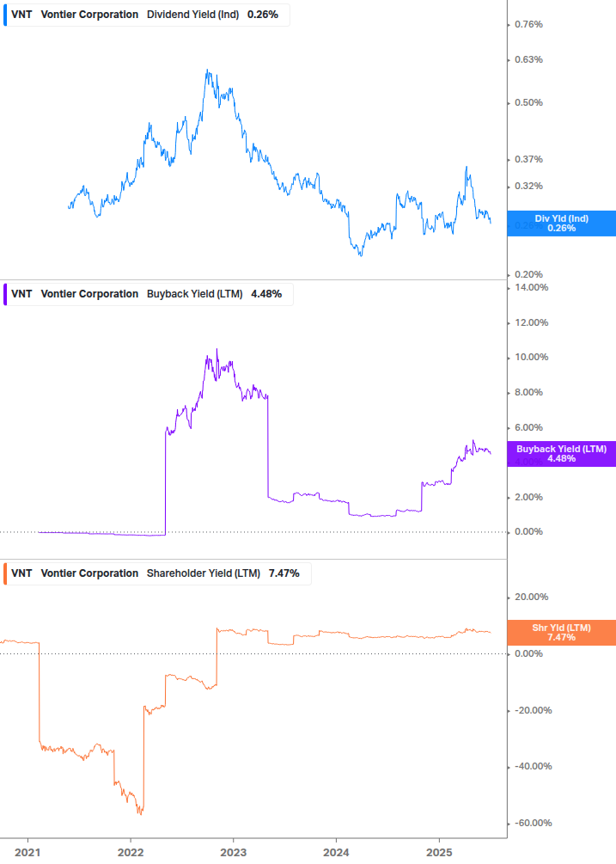The image size is (616, 864).
Task: Click the -60.00% shareholder yield axis label
Action: pos(533,823)
